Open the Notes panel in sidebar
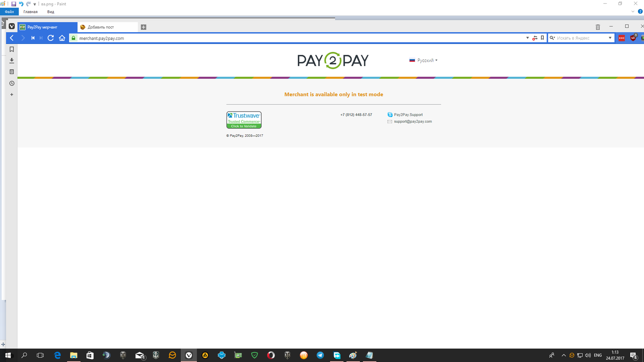 [12, 72]
